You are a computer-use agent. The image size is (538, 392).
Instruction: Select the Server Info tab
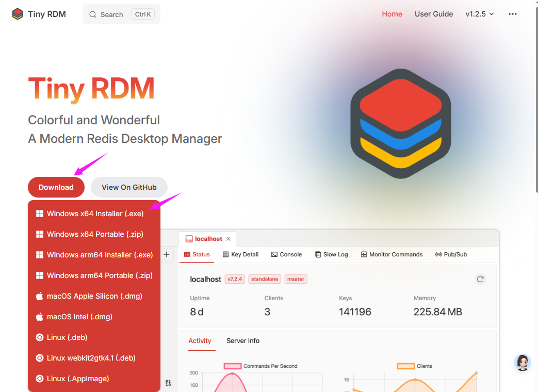[x=243, y=340]
